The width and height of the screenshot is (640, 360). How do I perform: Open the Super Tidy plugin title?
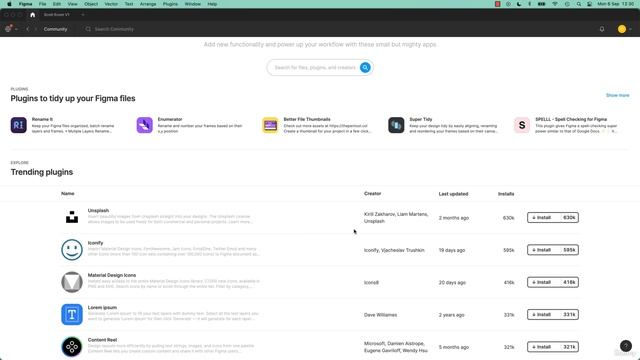pos(421,119)
